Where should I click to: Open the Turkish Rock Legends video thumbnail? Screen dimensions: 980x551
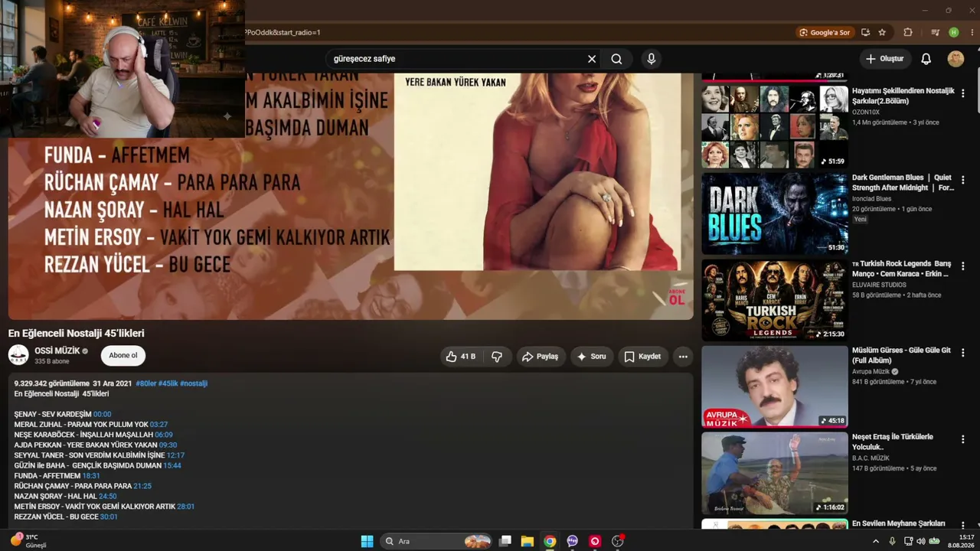pos(775,300)
